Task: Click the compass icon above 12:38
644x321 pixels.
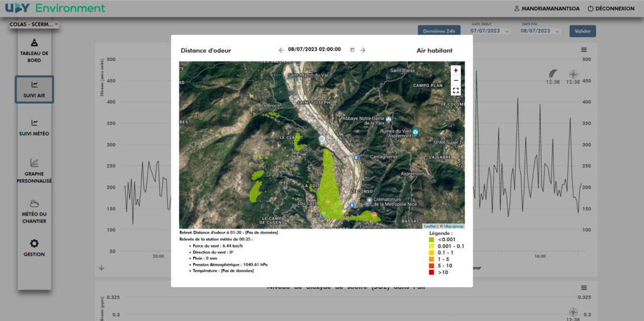Action: click(x=573, y=73)
